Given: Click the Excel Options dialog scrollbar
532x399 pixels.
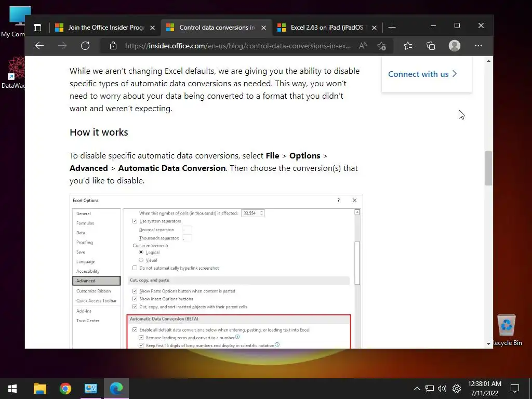Looking at the screenshot, I should click(x=357, y=263).
